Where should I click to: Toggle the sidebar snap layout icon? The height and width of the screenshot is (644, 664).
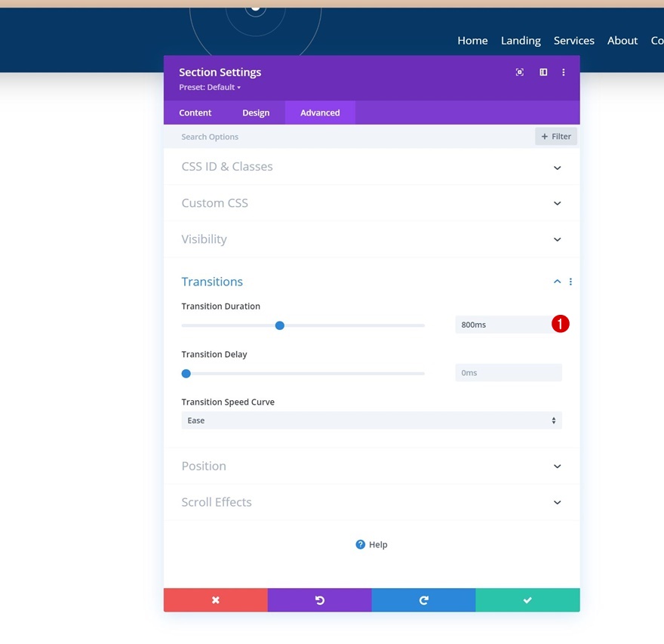(543, 72)
